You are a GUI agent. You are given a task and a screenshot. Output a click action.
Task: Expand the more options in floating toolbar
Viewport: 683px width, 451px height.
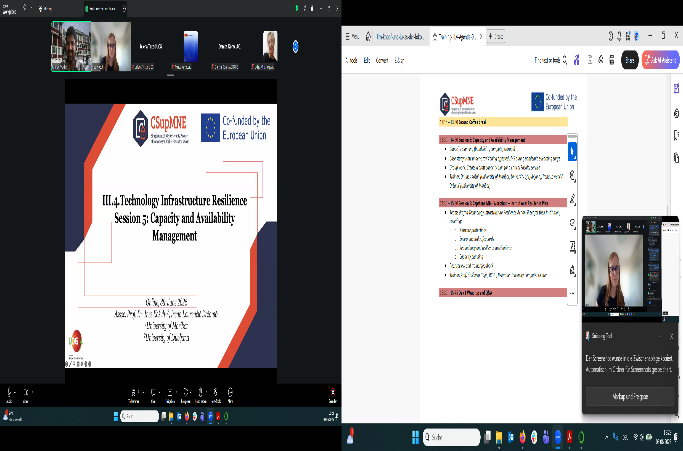pos(572,293)
